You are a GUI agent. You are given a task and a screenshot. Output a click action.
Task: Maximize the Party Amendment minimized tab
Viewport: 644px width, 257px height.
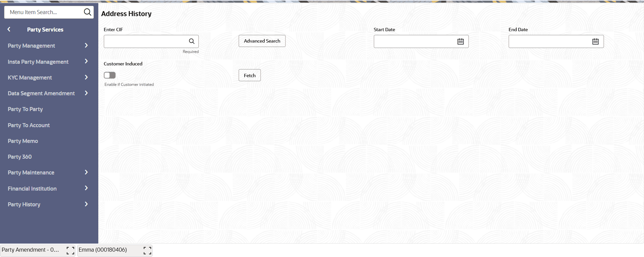(70, 250)
